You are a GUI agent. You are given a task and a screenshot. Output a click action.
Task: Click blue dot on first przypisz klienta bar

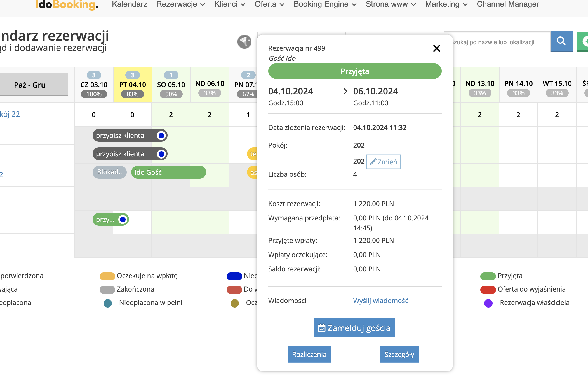(x=161, y=136)
